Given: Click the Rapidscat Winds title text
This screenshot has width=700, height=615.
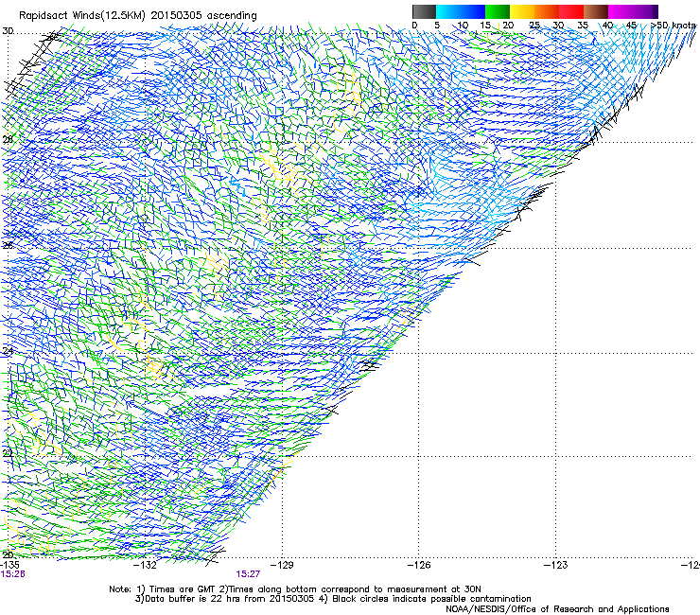Looking at the screenshot, I should pos(137,15).
